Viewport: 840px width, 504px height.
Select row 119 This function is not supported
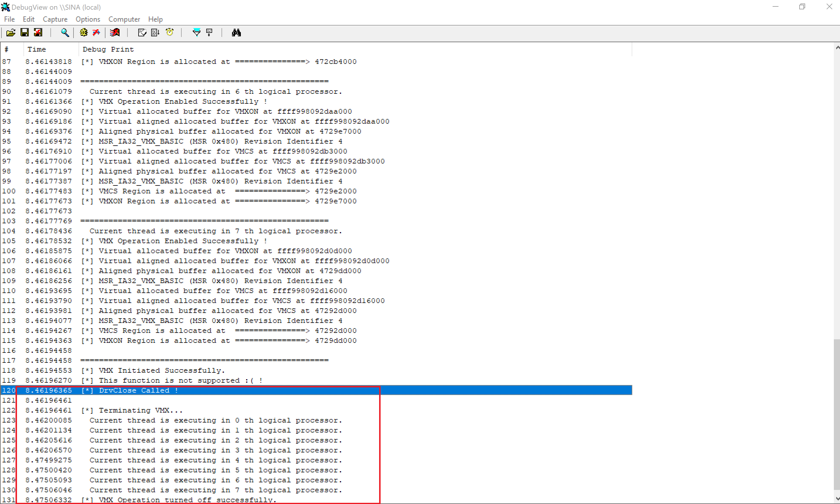(316, 380)
